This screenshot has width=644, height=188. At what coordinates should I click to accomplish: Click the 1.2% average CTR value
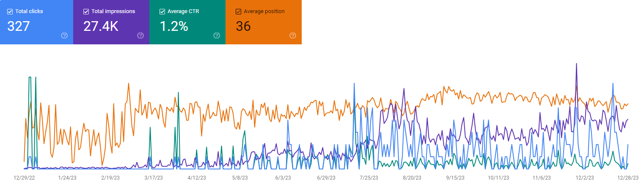coord(173,26)
